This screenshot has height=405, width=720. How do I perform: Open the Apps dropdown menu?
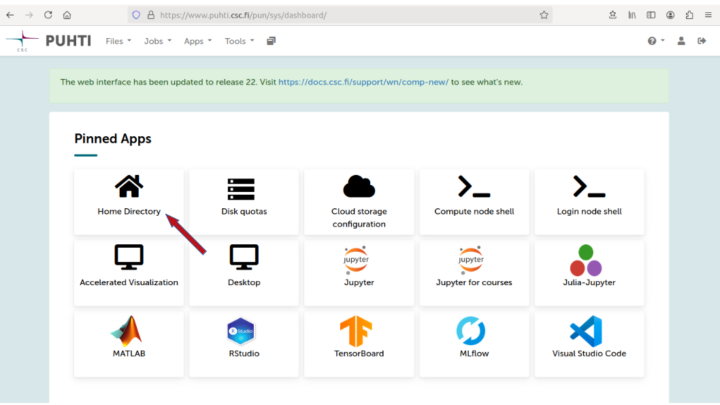coord(197,41)
